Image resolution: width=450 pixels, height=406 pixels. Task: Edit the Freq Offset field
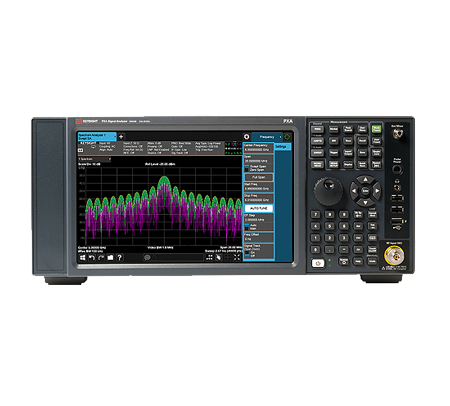point(259,239)
